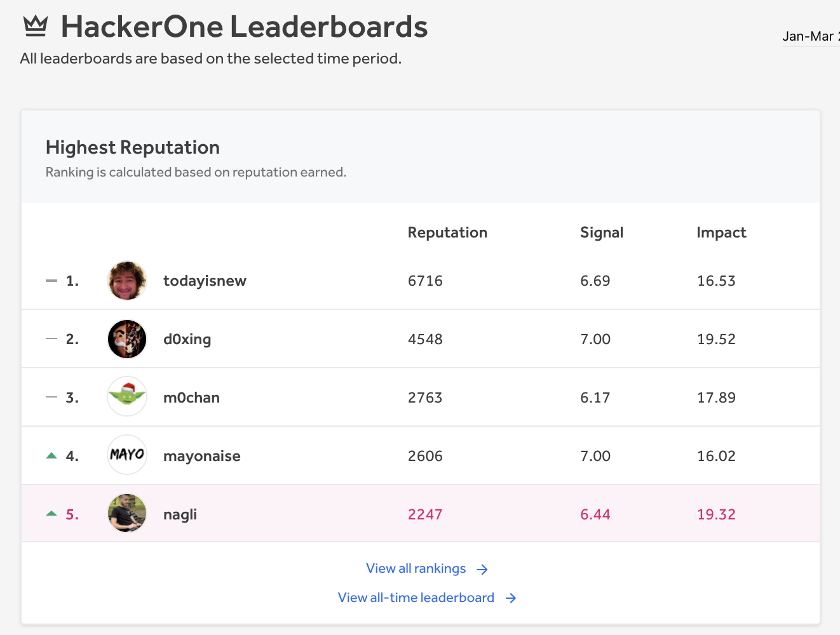The height and width of the screenshot is (635, 840).
Task: Click m0chan's Yoda avatar
Action: coord(127,397)
